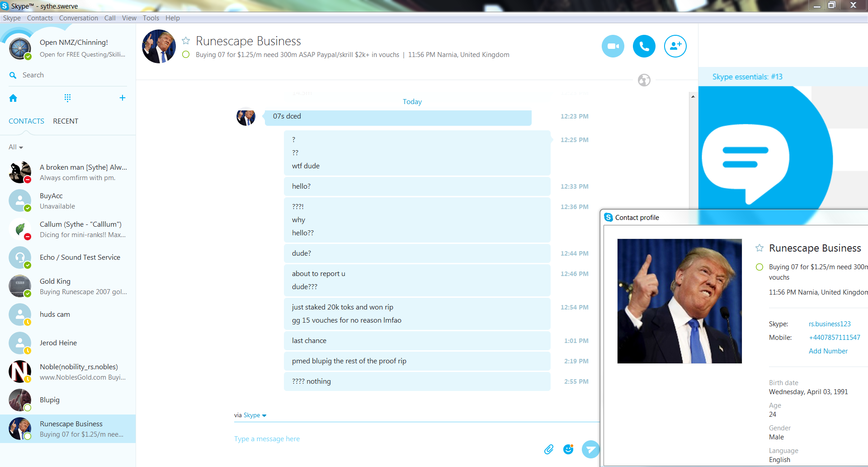Add people to this conversation
This screenshot has width=868, height=467.
(x=675, y=46)
